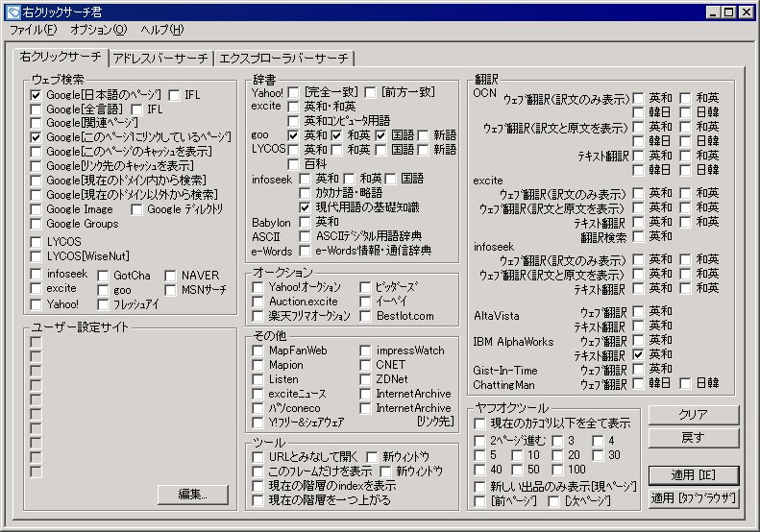Check Google[リンク先のキャッシュを表示]
The height and width of the screenshot is (532, 760).
coord(36,166)
